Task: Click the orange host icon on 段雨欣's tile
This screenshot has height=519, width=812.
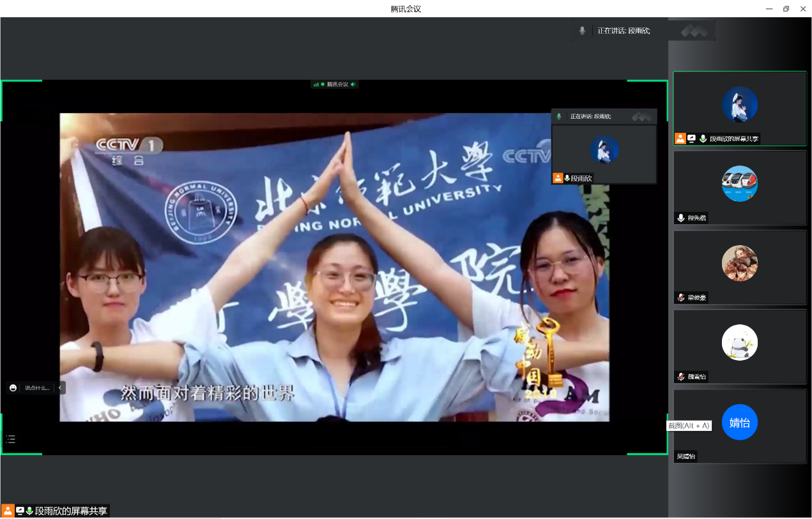Action: pos(680,139)
